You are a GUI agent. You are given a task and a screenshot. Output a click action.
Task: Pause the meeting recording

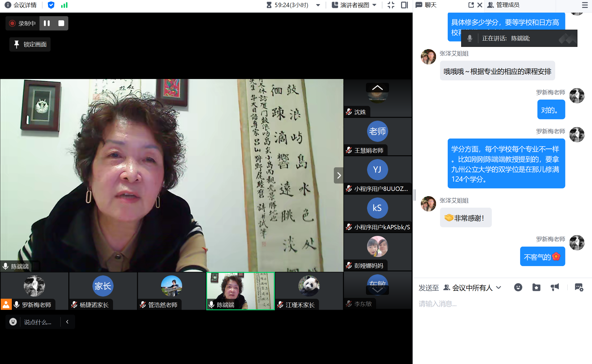[x=47, y=23]
